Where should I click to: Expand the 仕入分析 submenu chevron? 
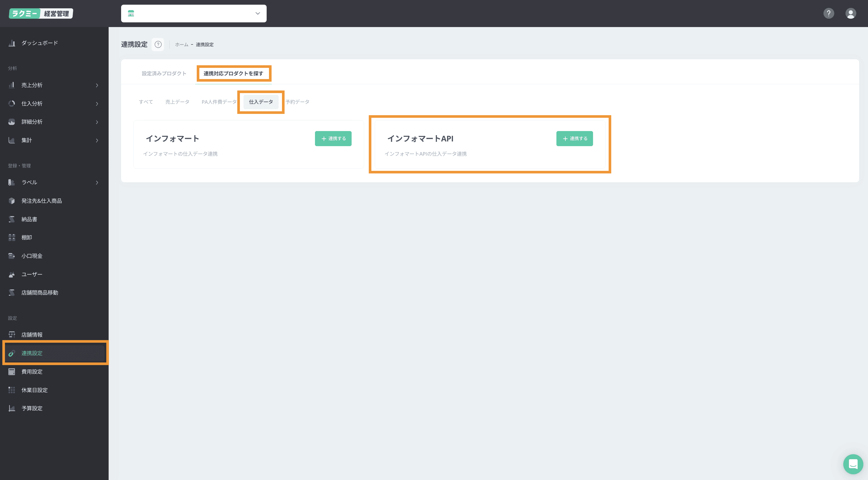click(97, 104)
